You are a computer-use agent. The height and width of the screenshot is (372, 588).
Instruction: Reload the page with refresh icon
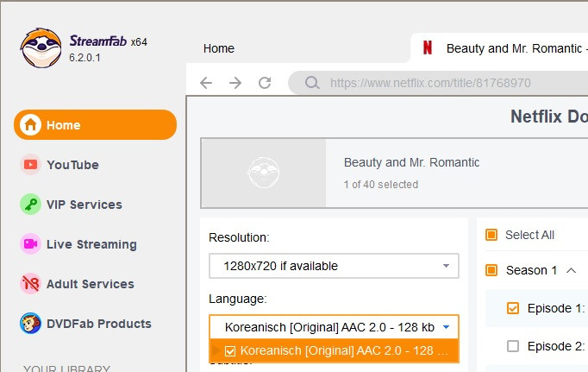coord(265,83)
